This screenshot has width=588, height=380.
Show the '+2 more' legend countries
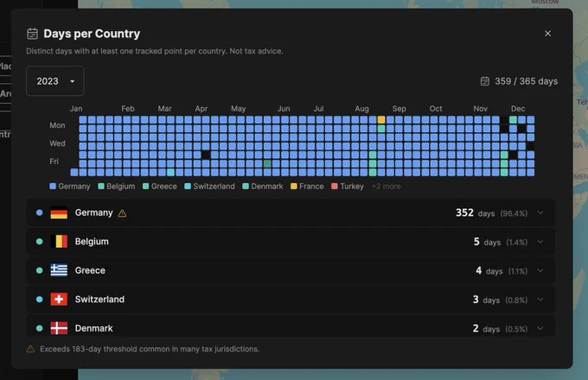pos(387,186)
